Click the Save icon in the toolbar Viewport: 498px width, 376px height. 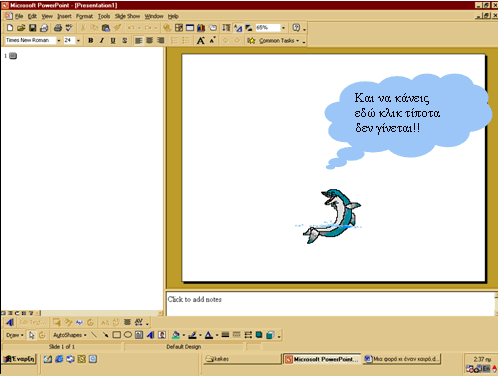tap(32, 28)
